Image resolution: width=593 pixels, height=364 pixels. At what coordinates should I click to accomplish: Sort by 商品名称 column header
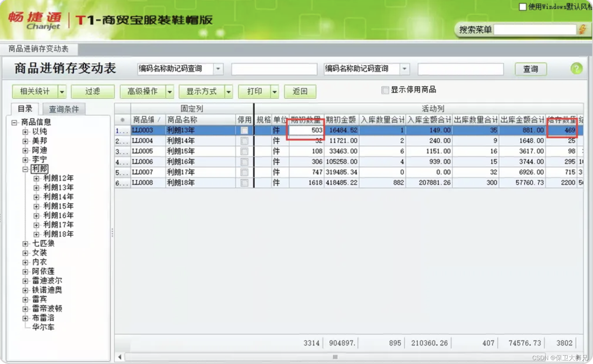pyautogui.click(x=201, y=120)
